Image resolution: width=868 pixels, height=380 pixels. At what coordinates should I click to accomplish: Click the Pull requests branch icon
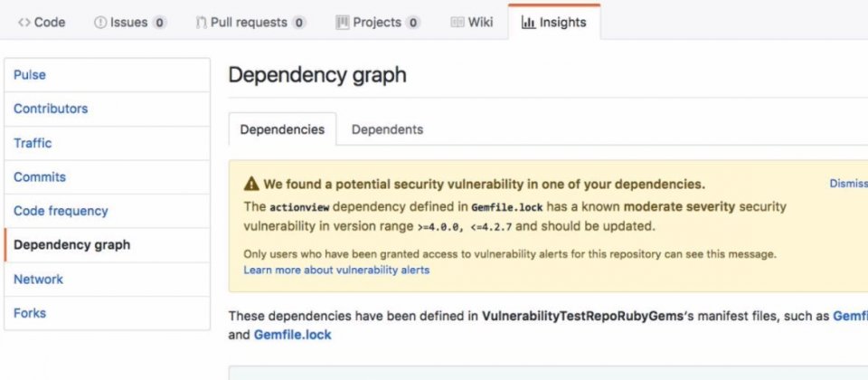(x=201, y=23)
